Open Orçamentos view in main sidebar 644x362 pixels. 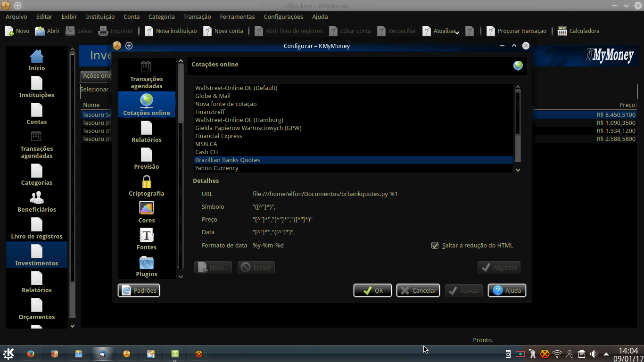tap(37, 309)
